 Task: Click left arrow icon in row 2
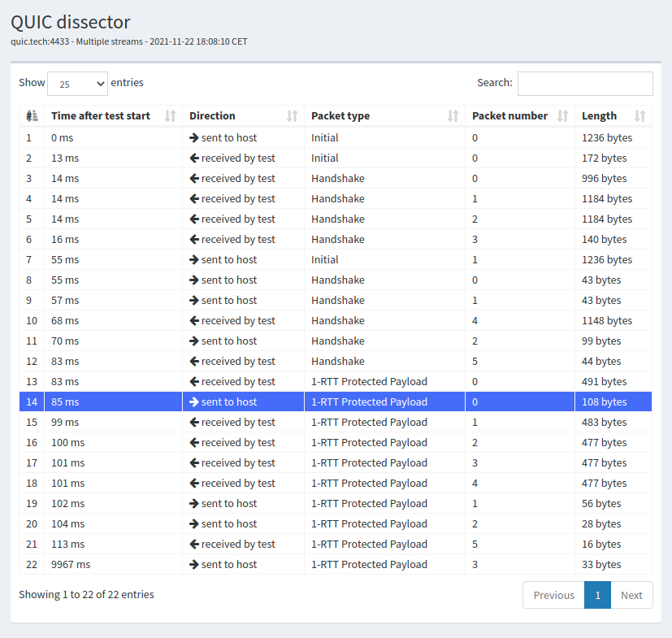click(x=194, y=158)
